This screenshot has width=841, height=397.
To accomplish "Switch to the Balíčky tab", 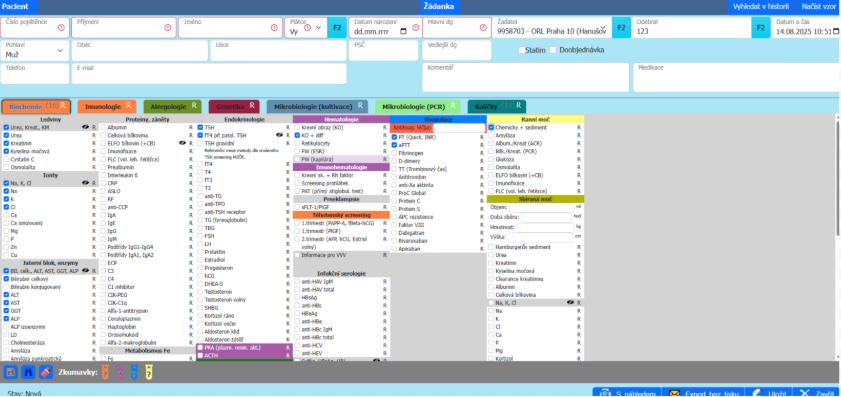I will [497, 106].
